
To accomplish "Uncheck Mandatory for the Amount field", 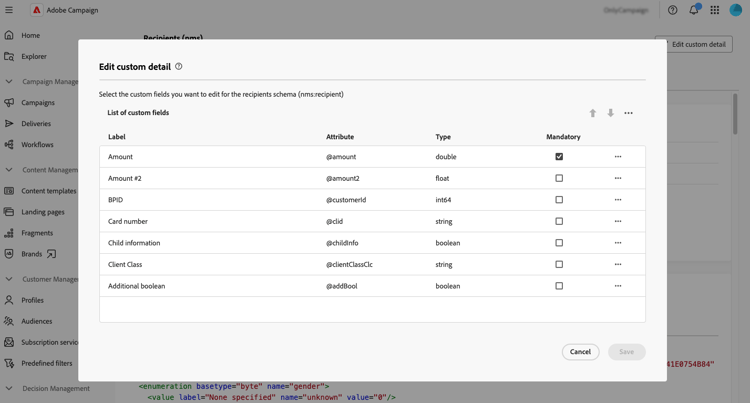I will coord(559,157).
